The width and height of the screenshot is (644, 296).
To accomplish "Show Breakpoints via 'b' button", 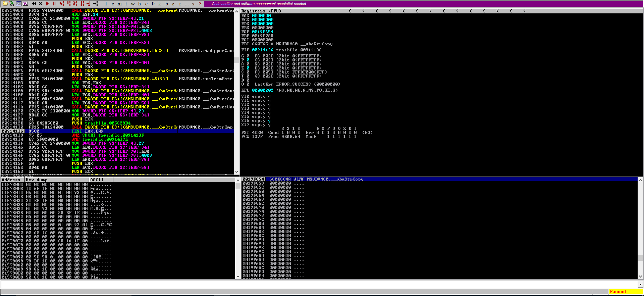I will coord(166,4).
